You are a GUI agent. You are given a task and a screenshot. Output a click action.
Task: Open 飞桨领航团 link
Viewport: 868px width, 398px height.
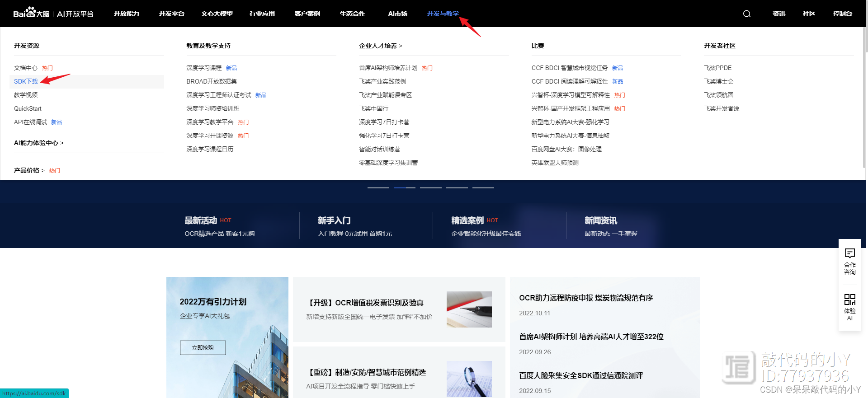[x=719, y=95]
